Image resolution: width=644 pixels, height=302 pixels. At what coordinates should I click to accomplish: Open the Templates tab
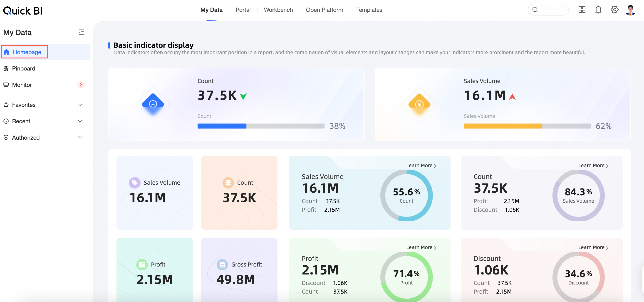[x=369, y=10]
